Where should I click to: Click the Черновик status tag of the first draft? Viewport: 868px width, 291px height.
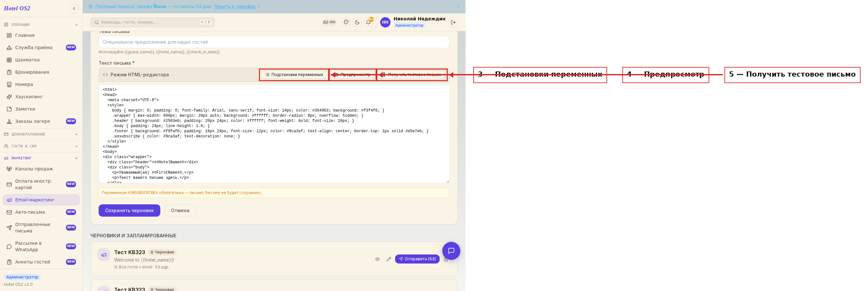click(162, 252)
